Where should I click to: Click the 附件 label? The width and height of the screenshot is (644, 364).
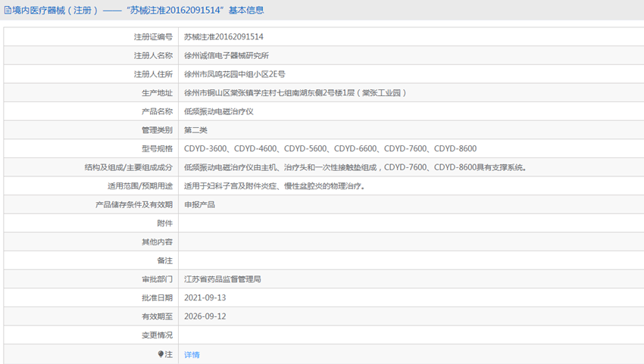click(165, 223)
